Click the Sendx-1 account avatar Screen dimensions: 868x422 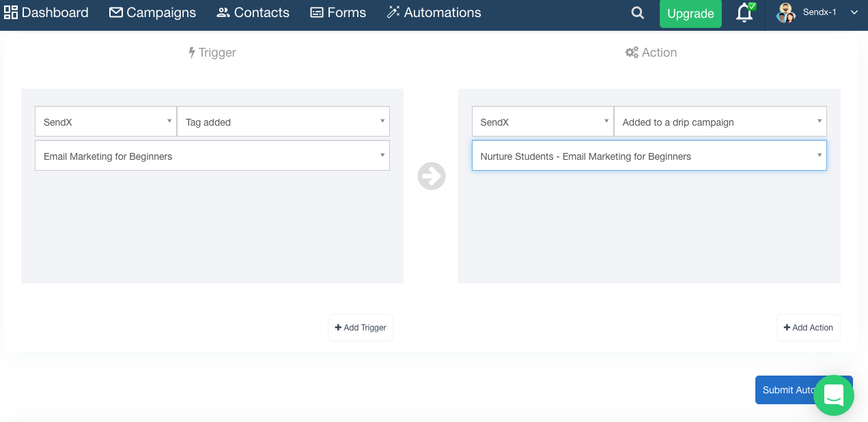point(787,12)
